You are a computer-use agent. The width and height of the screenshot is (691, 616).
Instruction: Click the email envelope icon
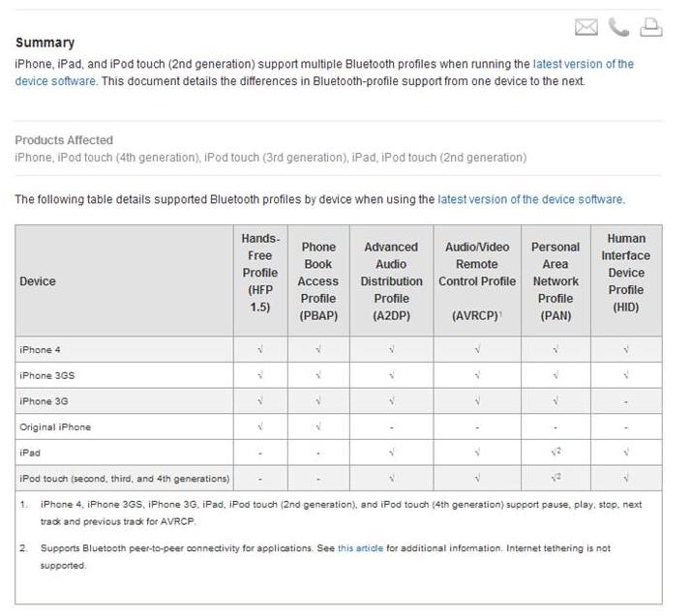point(586,28)
